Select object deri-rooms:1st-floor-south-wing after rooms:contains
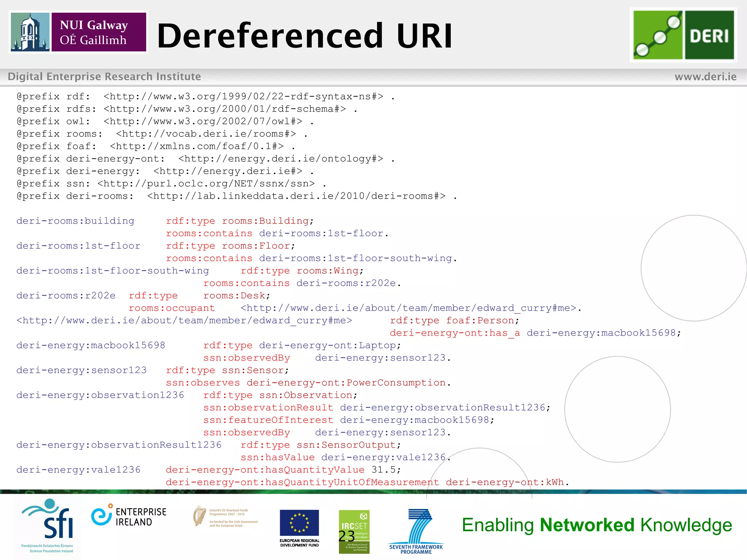Viewport: 747px width, 560px height. coord(356,258)
